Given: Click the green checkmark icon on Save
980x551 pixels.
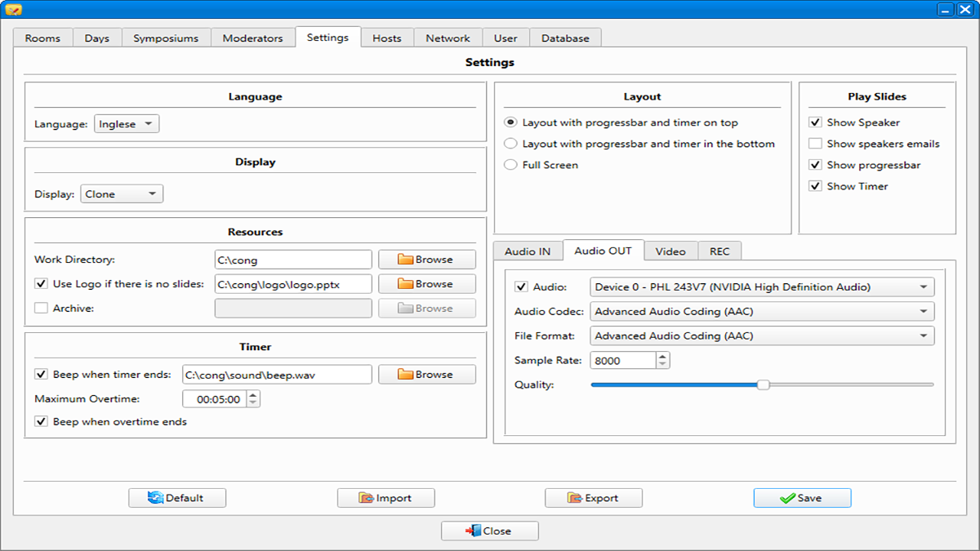Looking at the screenshot, I should coord(787,498).
